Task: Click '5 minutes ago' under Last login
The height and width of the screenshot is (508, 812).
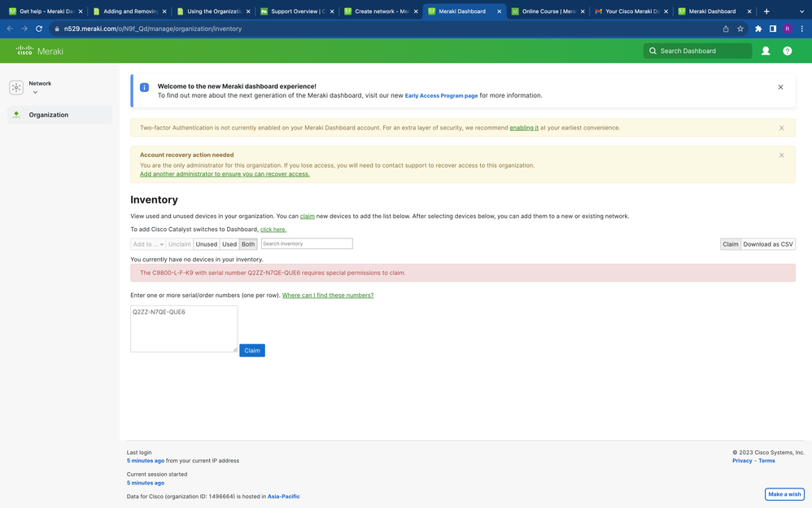Action: (146, 461)
